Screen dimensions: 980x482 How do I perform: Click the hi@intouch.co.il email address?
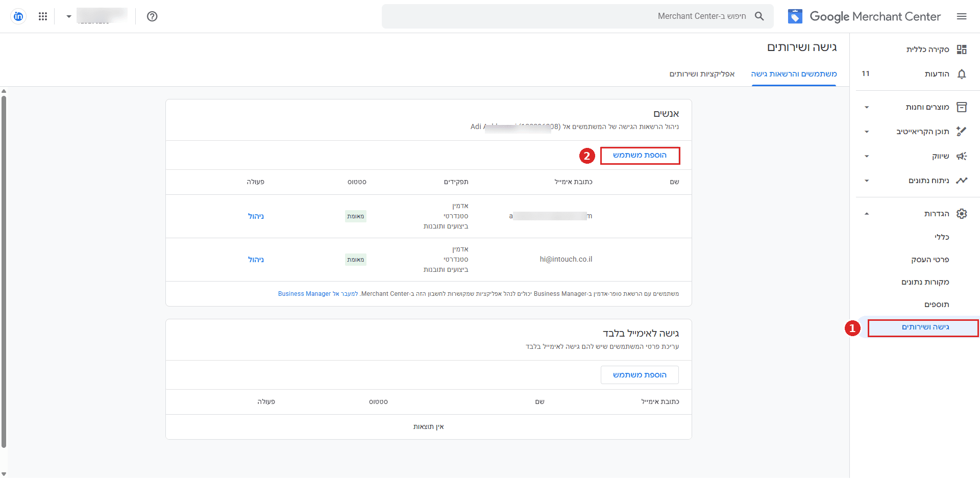[x=566, y=260]
